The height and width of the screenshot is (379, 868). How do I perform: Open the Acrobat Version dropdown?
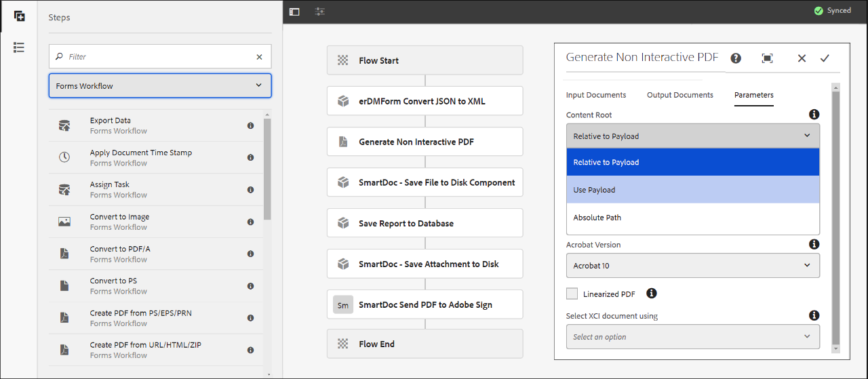(x=692, y=266)
